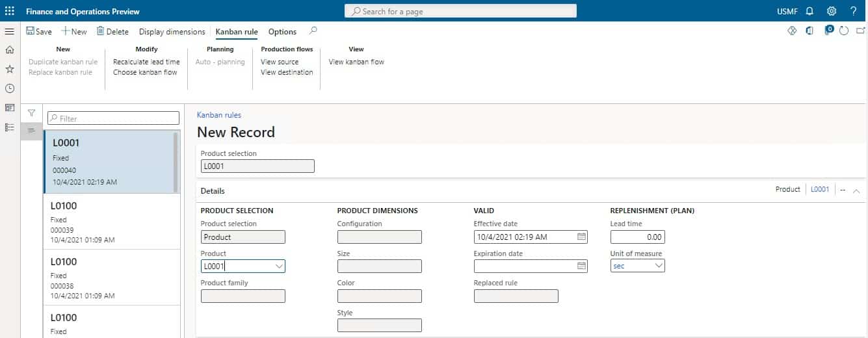The height and width of the screenshot is (338, 868).
Task: Click Replace kanban rule
Action: [x=60, y=72]
